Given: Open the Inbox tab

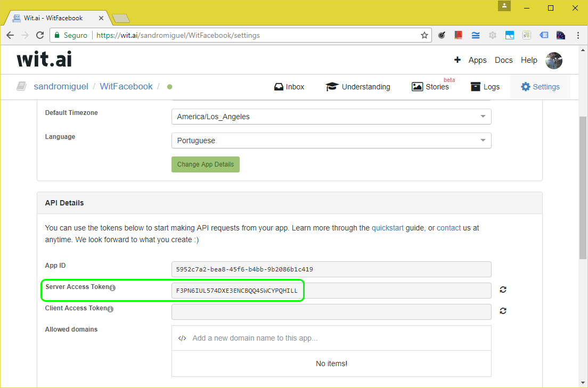Looking at the screenshot, I should (289, 87).
